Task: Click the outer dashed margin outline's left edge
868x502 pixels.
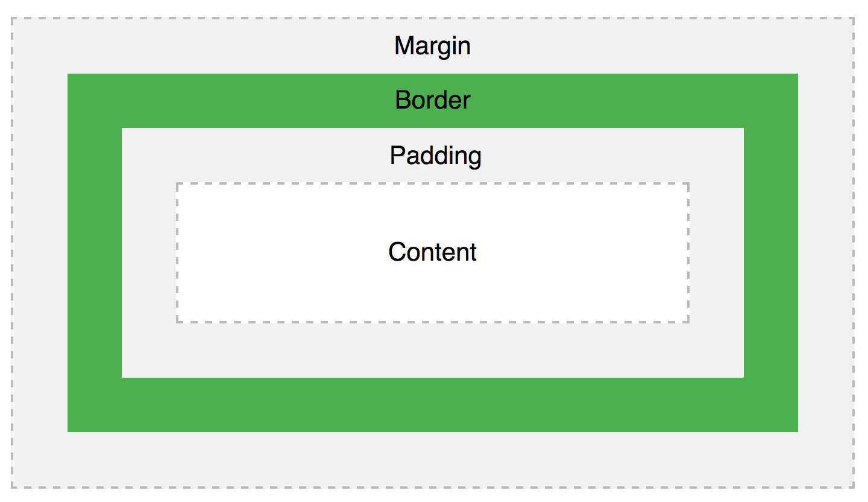Action: point(11,253)
